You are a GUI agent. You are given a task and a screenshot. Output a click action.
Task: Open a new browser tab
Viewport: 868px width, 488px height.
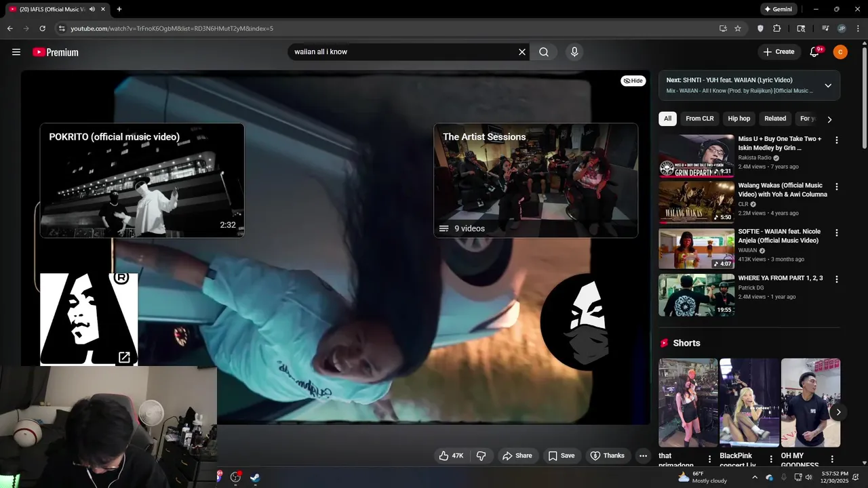[119, 9]
